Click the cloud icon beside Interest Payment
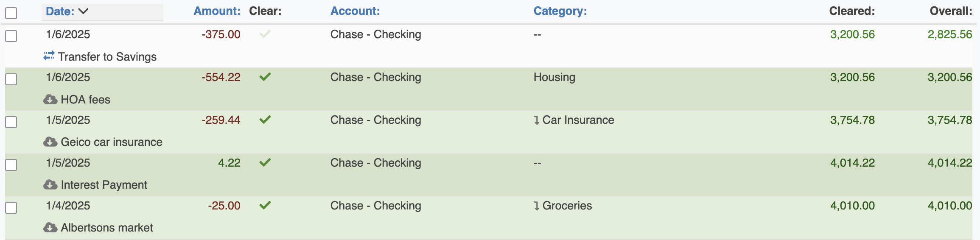 point(50,185)
